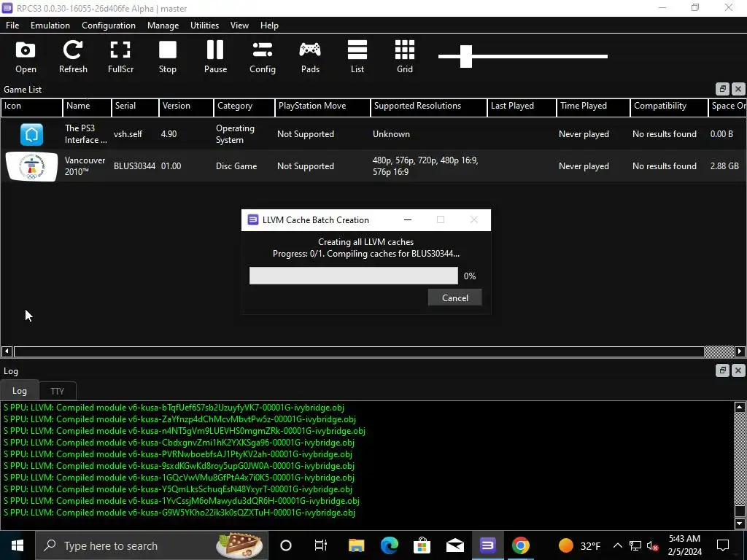This screenshot has width=747, height=560.
Task: Launch Microsoft Edge from taskbar
Action: (x=390, y=545)
